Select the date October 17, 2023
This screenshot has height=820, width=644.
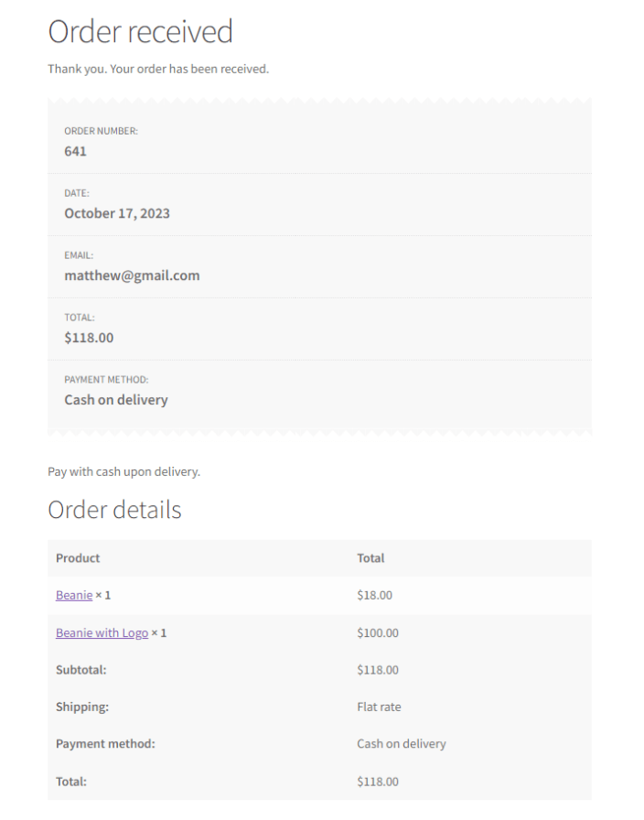pyautogui.click(x=117, y=213)
